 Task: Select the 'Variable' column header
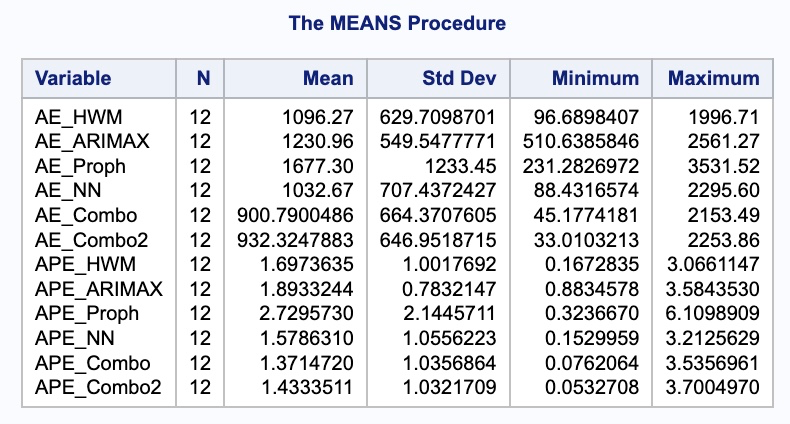point(73,79)
